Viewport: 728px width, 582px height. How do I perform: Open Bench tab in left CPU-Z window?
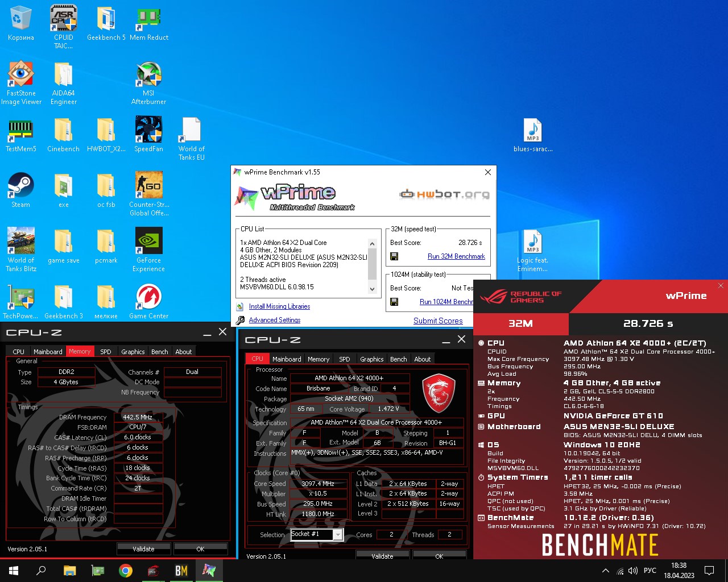pos(160,352)
